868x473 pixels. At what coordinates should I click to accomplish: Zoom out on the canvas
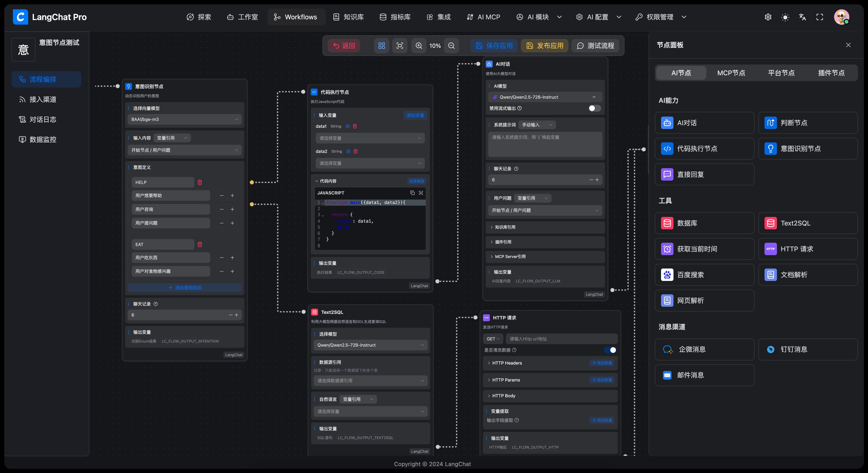click(x=451, y=45)
